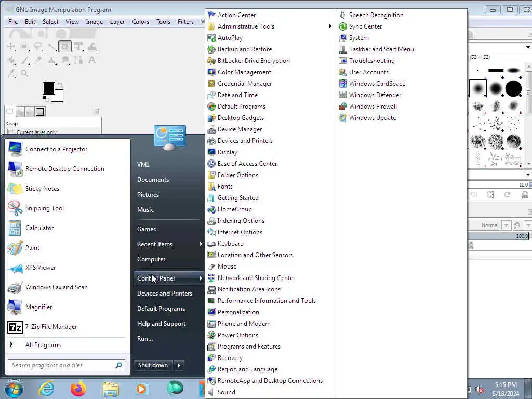Image resolution: width=532 pixels, height=399 pixels.
Task: Click the search magnifier in Start menu
Action: point(118,365)
